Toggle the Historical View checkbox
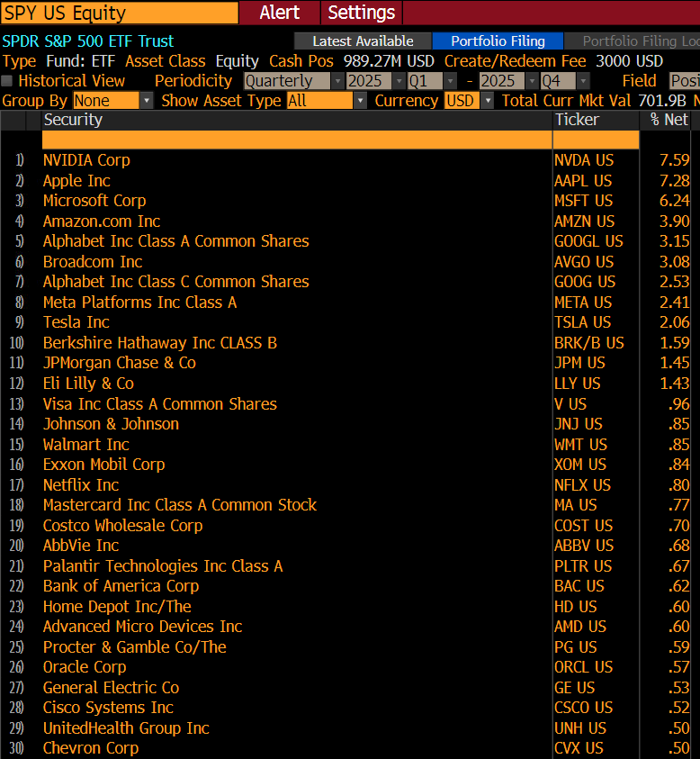This screenshot has width=700, height=759. click(x=7, y=81)
